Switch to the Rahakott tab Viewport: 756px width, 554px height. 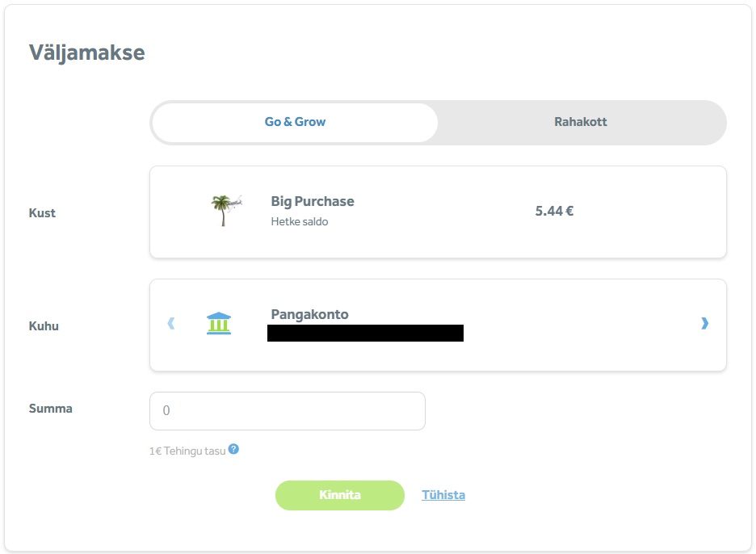click(580, 122)
